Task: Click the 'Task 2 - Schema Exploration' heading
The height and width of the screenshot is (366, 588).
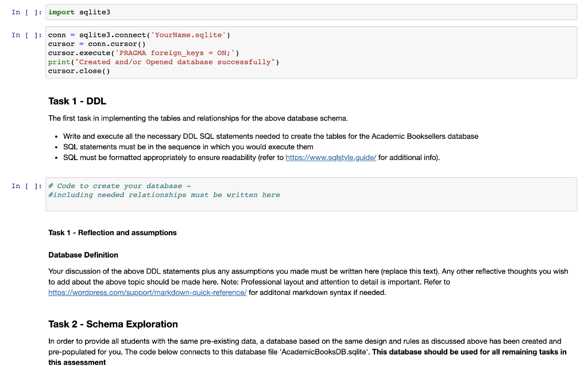Action: click(x=113, y=324)
